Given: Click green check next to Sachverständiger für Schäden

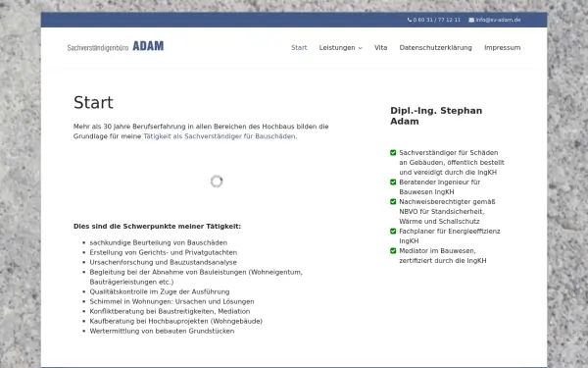Looking at the screenshot, I should tap(393, 152).
